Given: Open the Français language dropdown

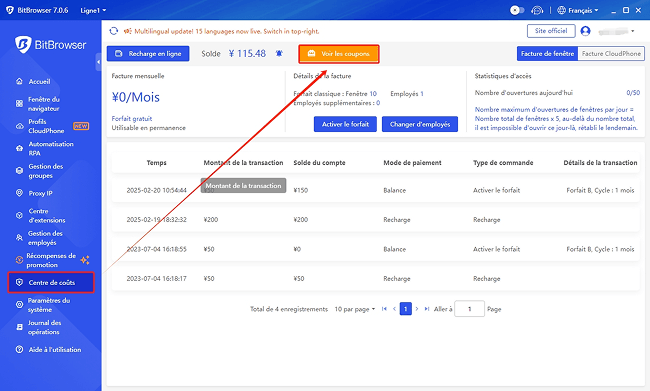Looking at the screenshot, I should [583, 10].
